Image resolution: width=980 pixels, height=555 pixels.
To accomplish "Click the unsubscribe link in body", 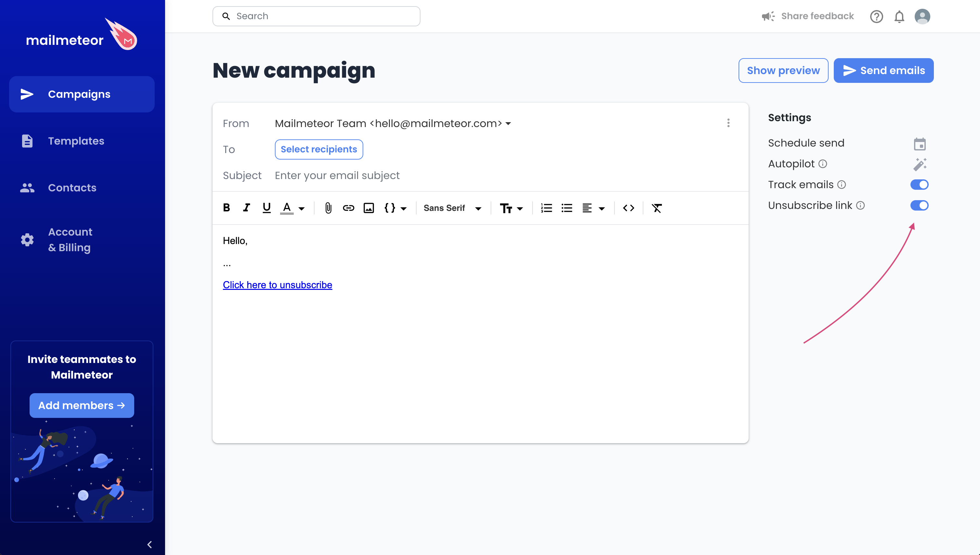I will pos(277,285).
